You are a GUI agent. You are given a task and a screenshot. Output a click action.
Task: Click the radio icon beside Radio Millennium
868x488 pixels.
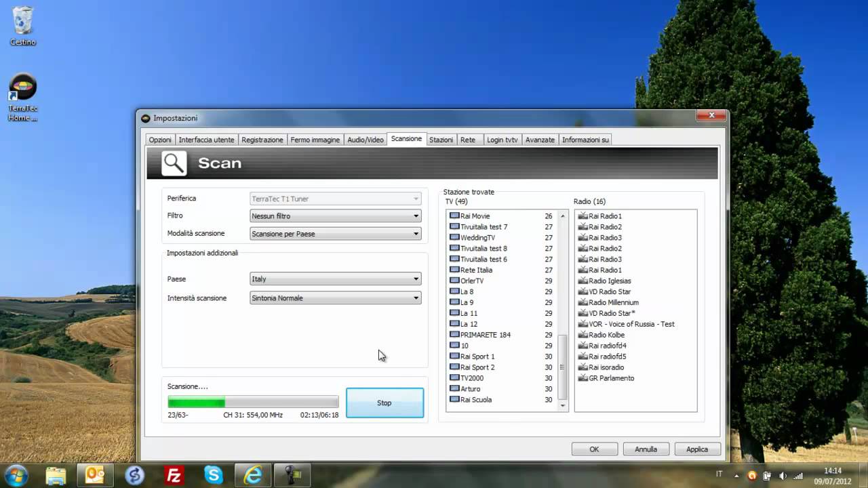583,302
